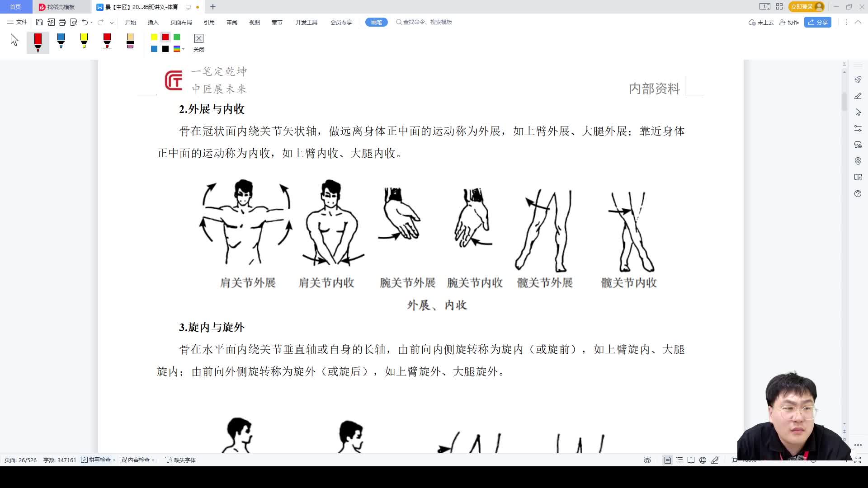The image size is (868, 488).
Task: Click the save icon in the quick access toolbar
Action: coord(40,22)
